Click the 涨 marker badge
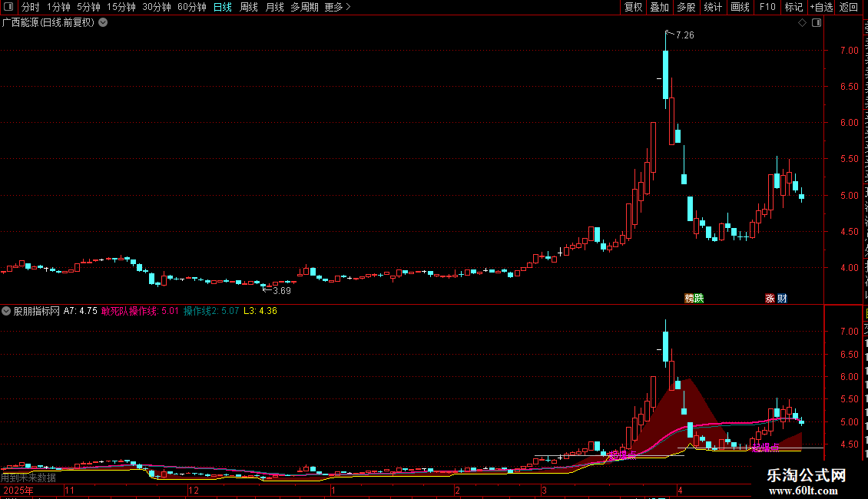The image size is (868, 499). coord(770,298)
